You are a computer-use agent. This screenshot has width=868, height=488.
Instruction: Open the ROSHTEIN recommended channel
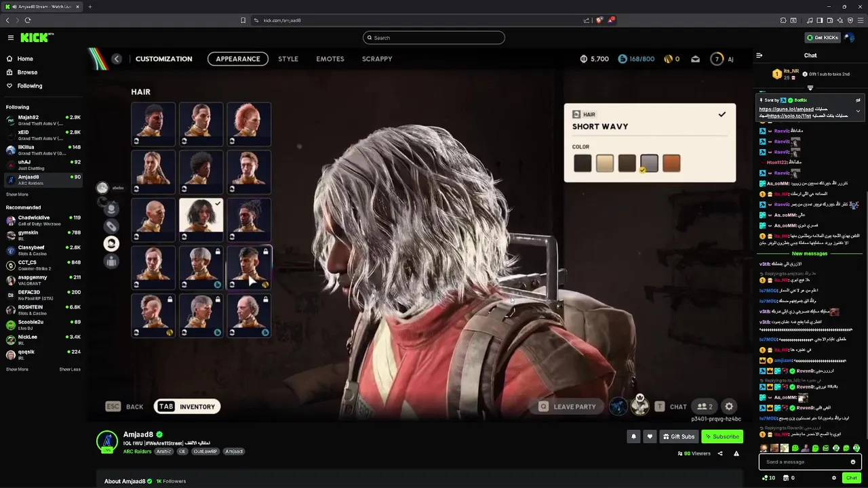(42, 310)
